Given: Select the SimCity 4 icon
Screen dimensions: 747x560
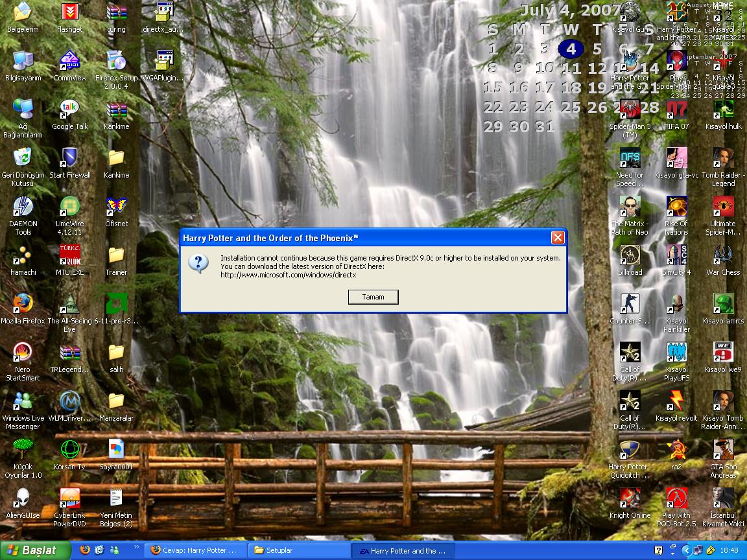Looking at the screenshot, I should coord(676,261).
